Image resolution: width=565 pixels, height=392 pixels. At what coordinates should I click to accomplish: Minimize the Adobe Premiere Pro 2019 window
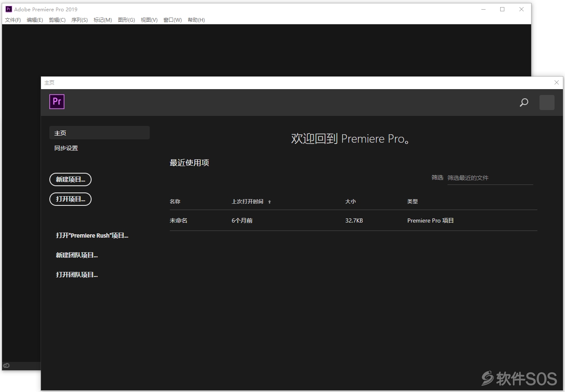pos(483,9)
